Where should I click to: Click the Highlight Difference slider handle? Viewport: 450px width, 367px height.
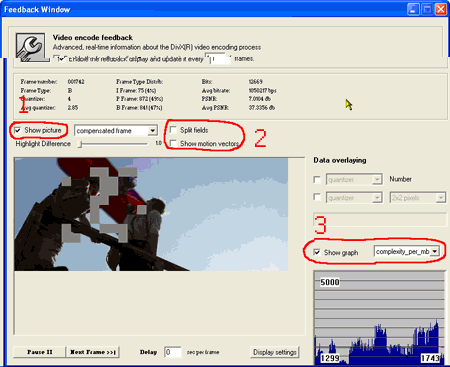pyautogui.click(x=80, y=144)
